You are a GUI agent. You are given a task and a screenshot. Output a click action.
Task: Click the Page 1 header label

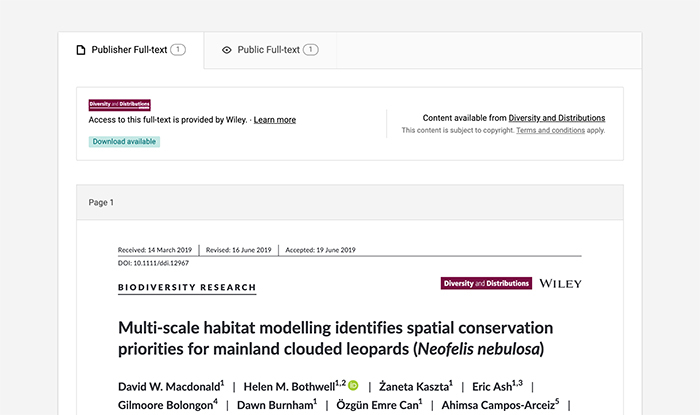pos(101,202)
